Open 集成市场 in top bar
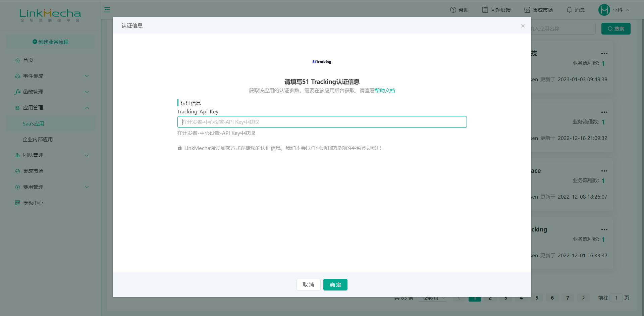 tap(538, 10)
